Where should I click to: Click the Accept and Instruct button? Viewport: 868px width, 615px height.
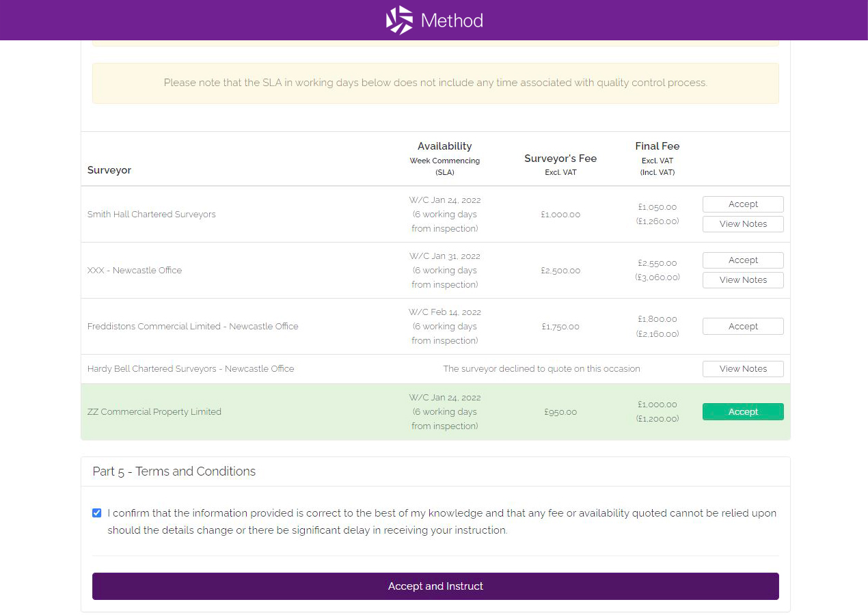[435, 586]
